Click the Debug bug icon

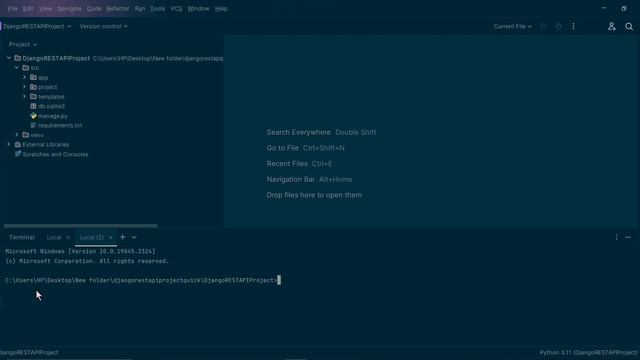pos(559,27)
